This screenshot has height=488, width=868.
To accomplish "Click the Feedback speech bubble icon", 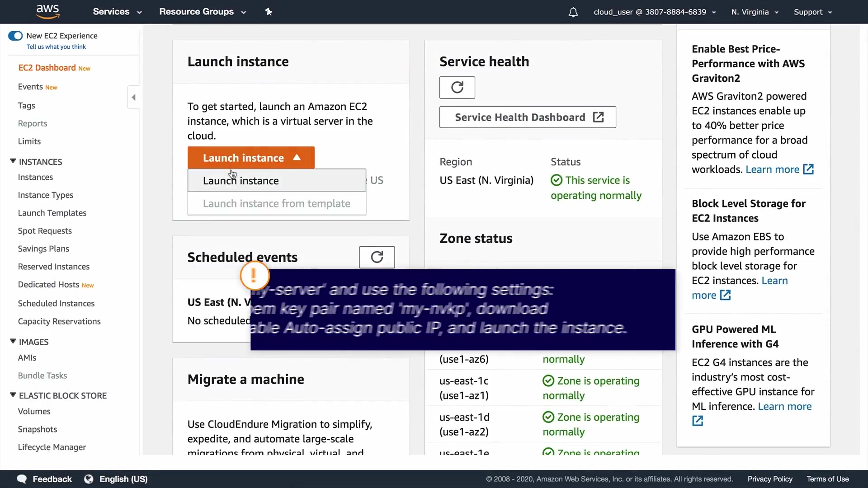I will (22, 479).
